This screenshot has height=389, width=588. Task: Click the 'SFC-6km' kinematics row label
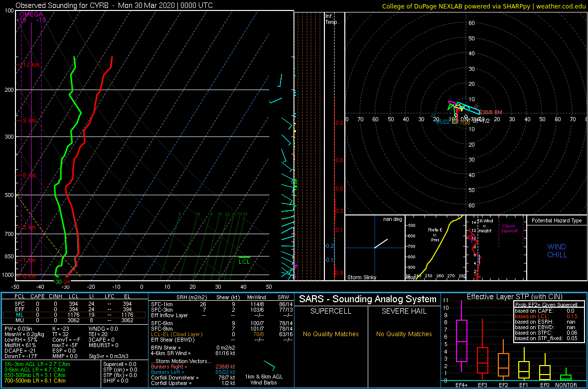[161, 323]
